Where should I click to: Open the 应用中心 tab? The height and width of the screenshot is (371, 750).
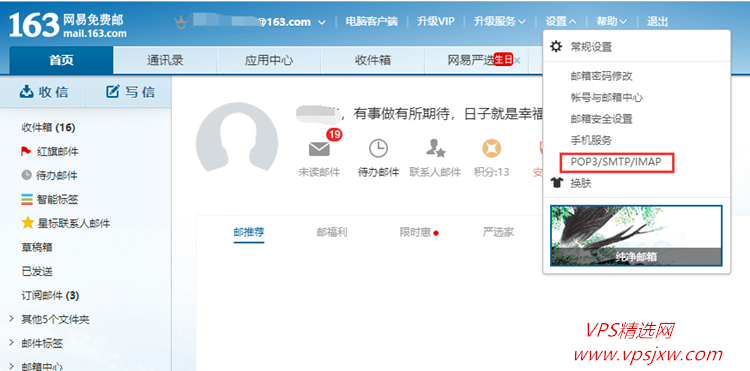pyautogui.click(x=269, y=61)
